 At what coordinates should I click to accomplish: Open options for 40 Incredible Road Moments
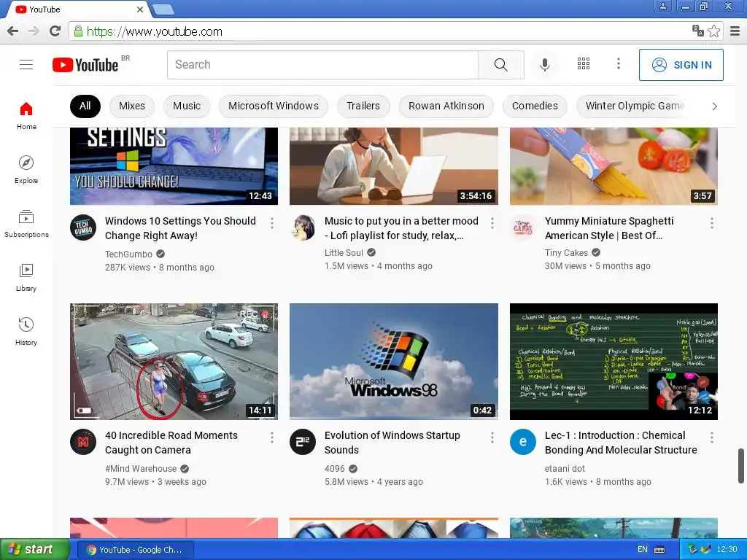(x=272, y=437)
